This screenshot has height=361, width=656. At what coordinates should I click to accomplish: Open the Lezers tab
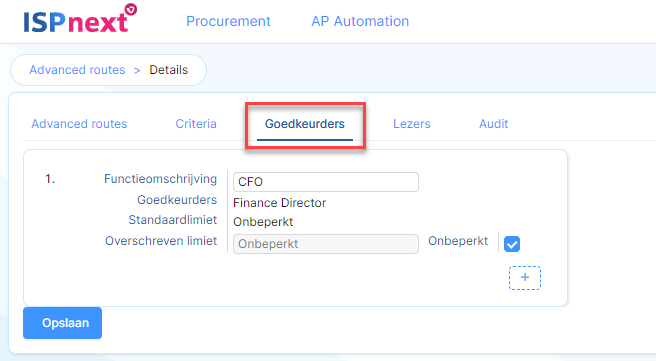coord(412,124)
